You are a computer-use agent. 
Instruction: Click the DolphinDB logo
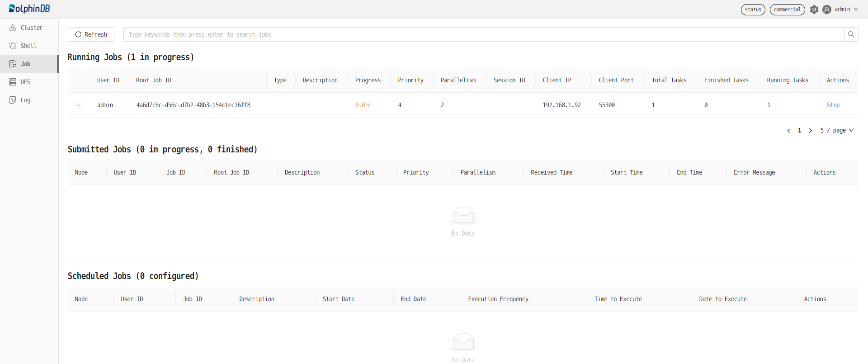[x=29, y=9]
